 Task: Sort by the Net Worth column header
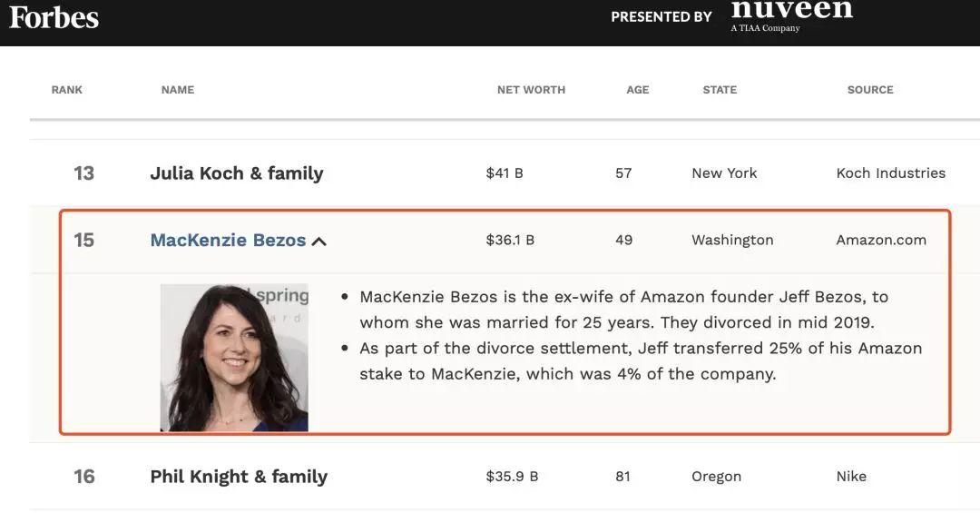[531, 90]
